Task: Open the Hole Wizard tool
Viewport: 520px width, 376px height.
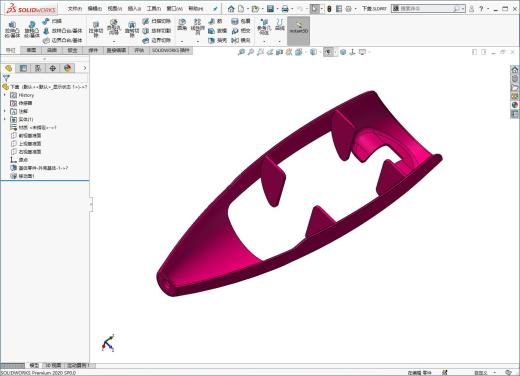Action: point(114,27)
